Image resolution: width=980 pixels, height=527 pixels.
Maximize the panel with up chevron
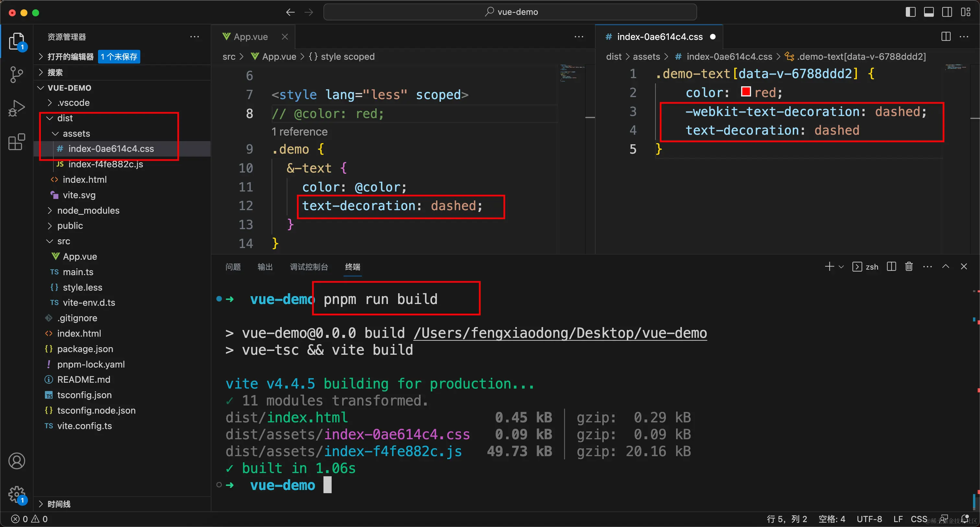point(946,267)
